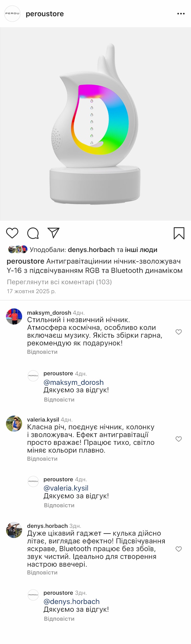The height and width of the screenshot is (644, 191).
Task: Share the post with the paper plane icon
Action: [x=54, y=233]
